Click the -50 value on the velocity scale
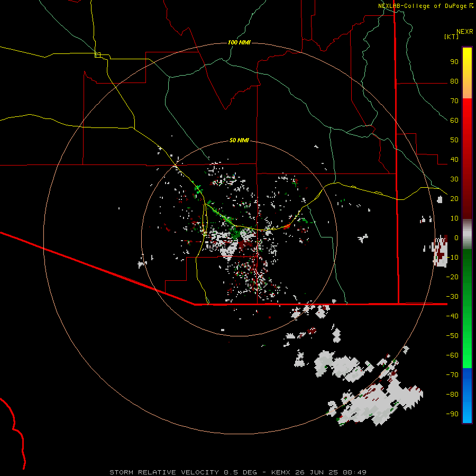Image resolution: width=476 pixels, height=476 pixels. tap(452, 336)
